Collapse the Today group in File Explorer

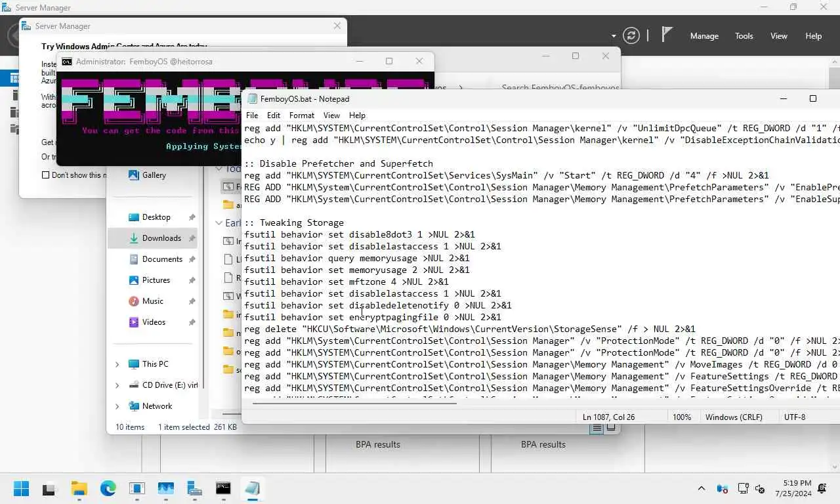(219, 169)
